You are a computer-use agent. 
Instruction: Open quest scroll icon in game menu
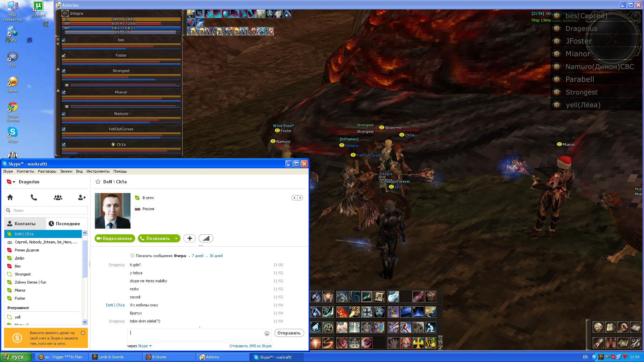[598, 343]
